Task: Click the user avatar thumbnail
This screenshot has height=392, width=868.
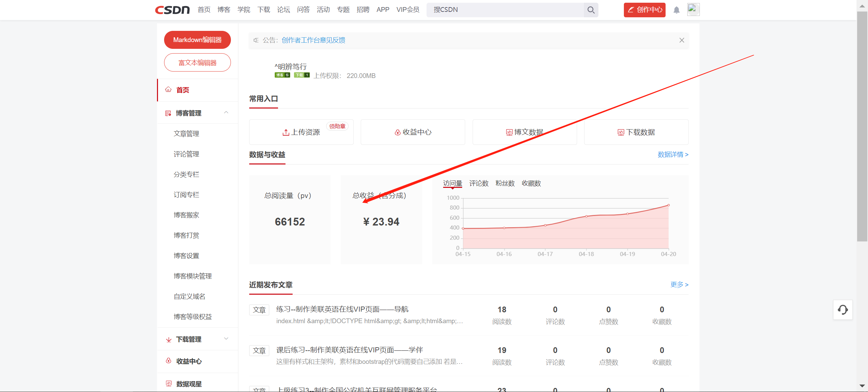Action: pos(693,9)
